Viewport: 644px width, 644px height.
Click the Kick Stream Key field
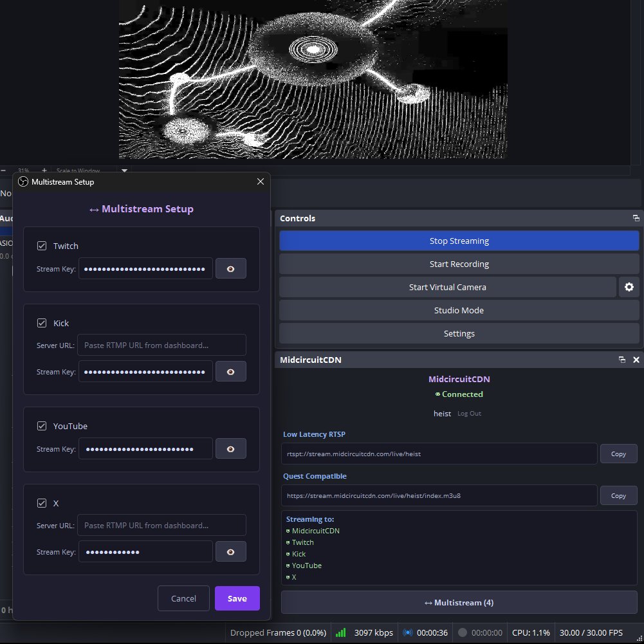(146, 372)
